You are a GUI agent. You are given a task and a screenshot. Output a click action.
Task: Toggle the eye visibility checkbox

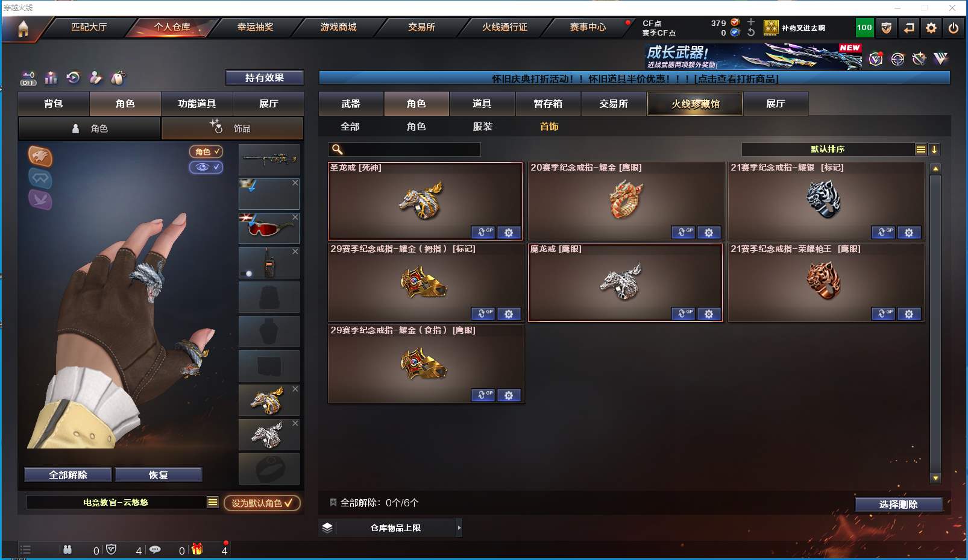[206, 167]
